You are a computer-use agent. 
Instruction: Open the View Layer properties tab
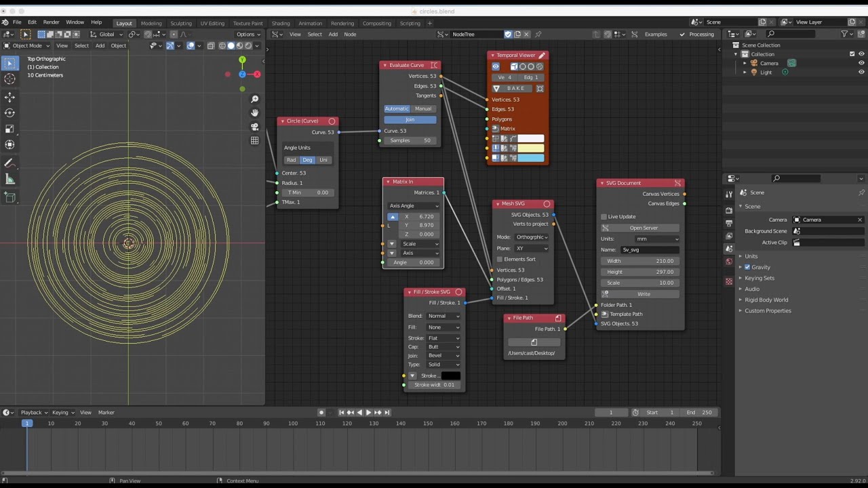tap(729, 236)
